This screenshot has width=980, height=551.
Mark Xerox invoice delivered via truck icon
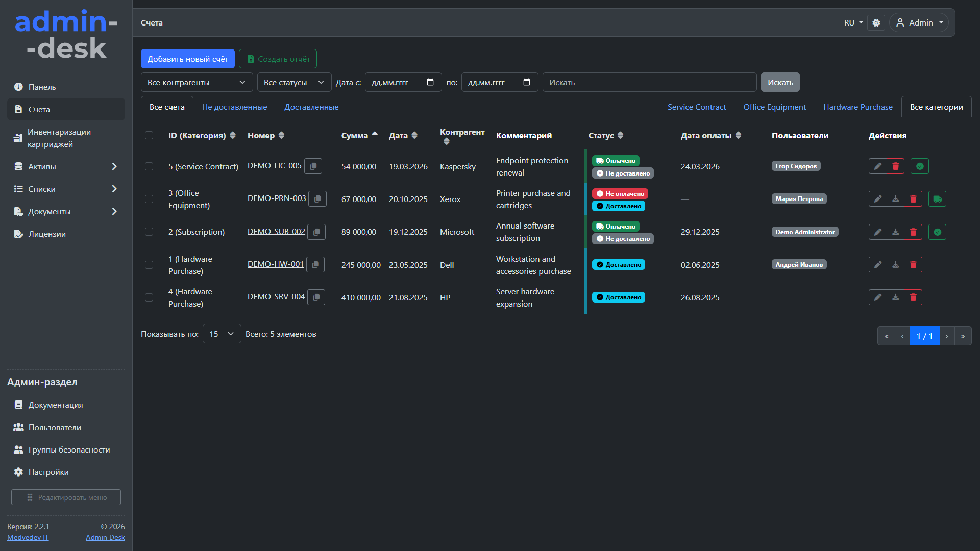937,199
